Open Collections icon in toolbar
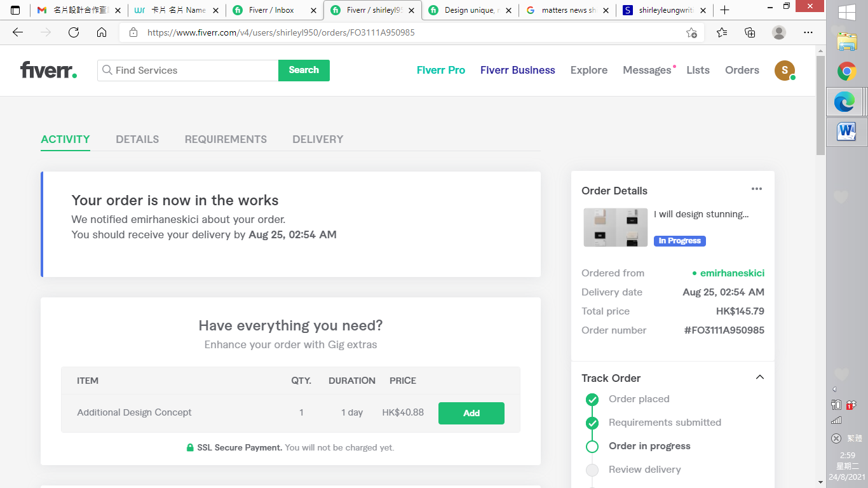Screen dimensions: 868x488 [x=750, y=32]
